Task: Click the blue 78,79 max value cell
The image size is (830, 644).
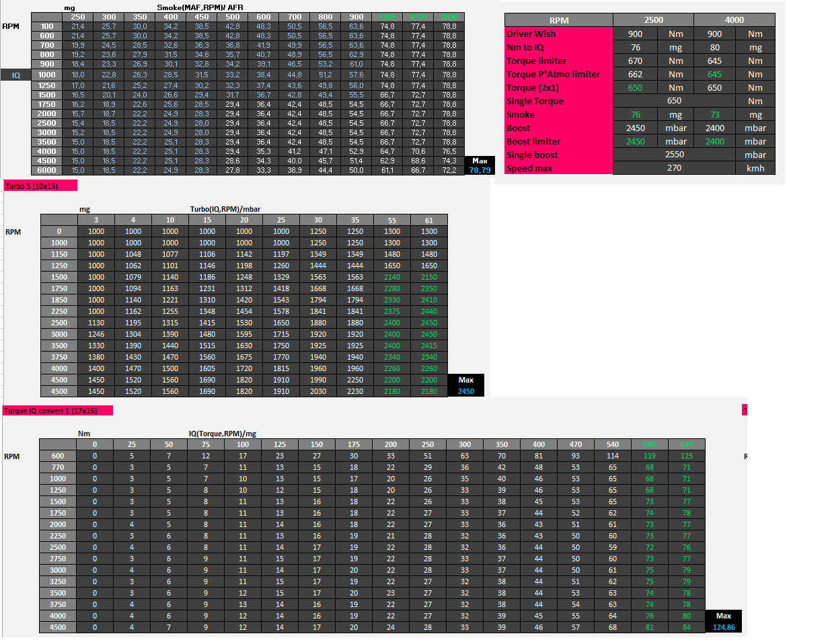Action: pos(480,171)
